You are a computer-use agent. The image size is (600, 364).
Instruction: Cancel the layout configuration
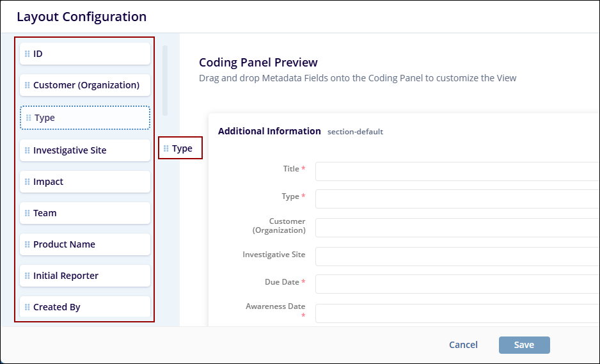click(463, 345)
